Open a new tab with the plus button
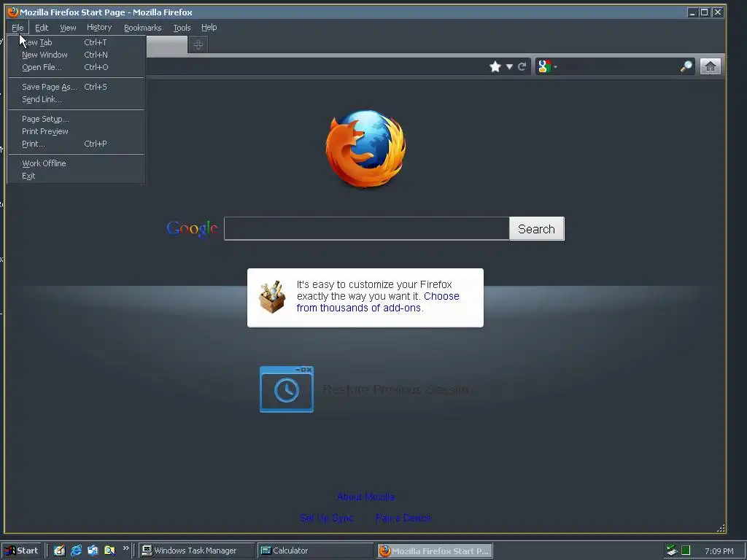Screen dimensions: 747x560 198,44
